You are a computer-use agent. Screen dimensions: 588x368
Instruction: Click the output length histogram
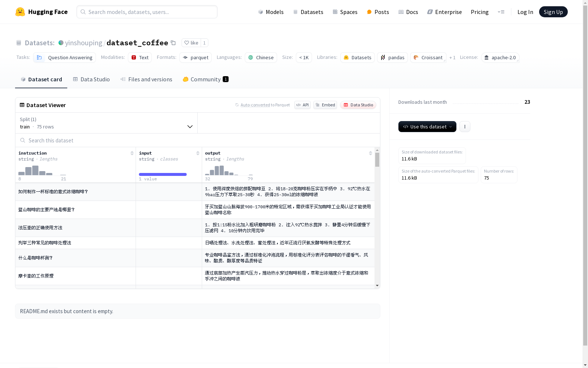point(229,170)
